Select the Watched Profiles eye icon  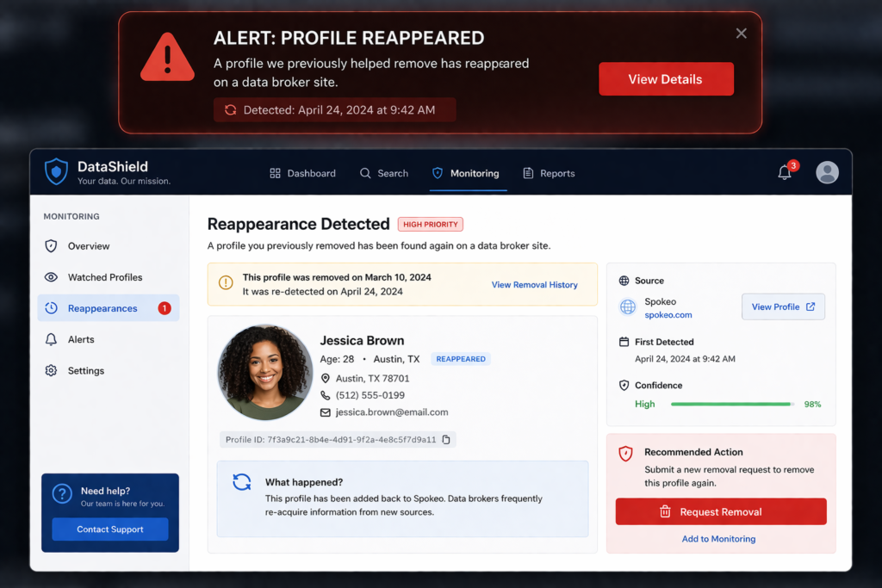(x=53, y=276)
